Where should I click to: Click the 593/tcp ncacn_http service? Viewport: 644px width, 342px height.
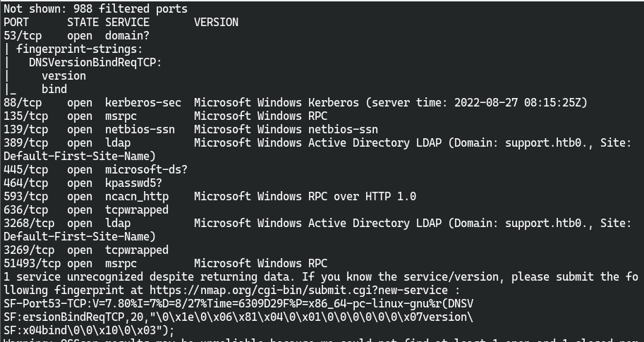137,197
